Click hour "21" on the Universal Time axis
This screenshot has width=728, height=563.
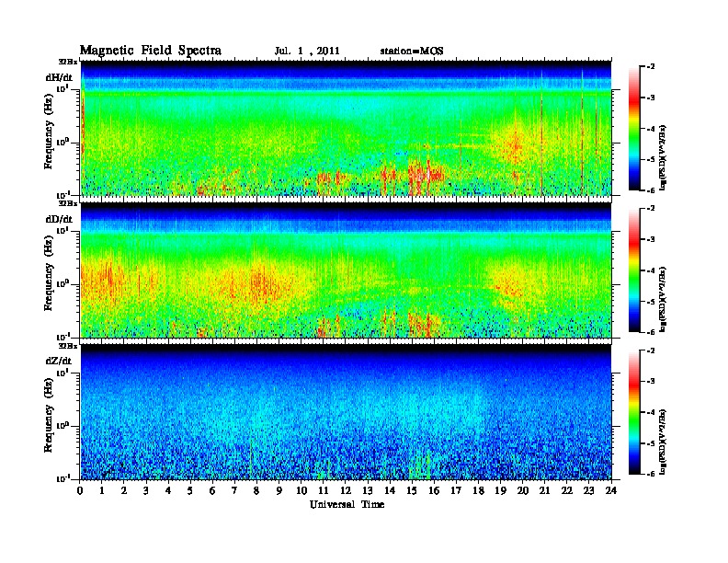544,490
